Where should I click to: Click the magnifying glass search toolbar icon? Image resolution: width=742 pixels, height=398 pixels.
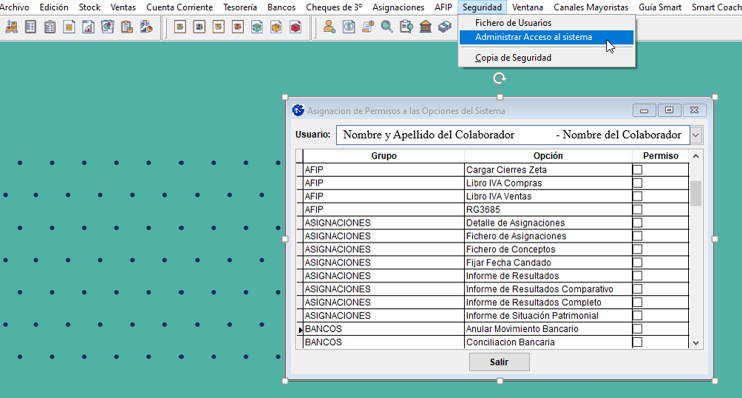[387, 27]
